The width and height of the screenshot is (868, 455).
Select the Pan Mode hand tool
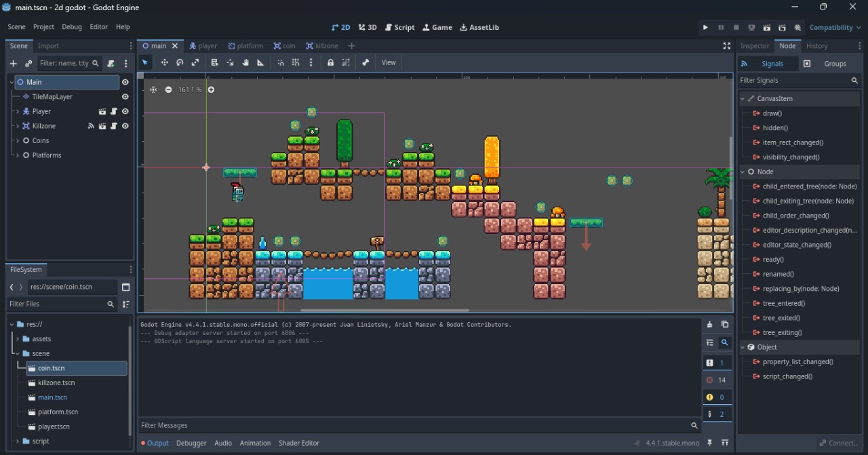point(245,62)
